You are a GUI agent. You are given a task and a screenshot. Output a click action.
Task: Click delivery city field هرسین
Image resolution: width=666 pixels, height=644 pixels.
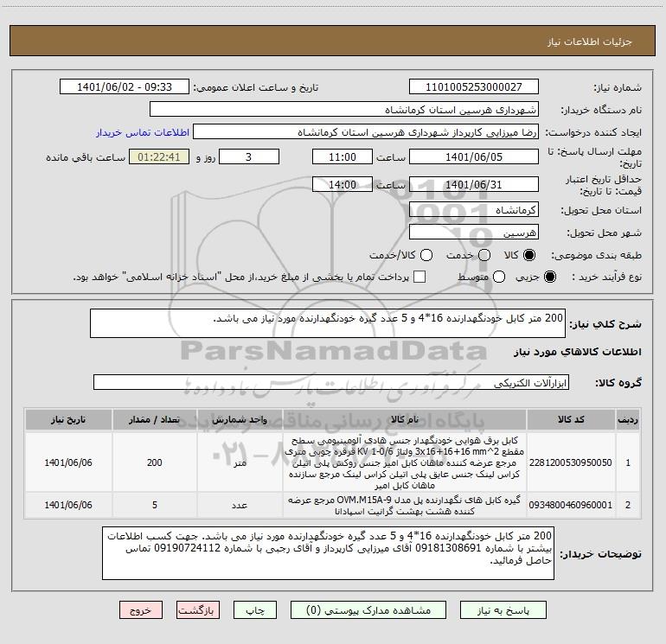coord(474,232)
